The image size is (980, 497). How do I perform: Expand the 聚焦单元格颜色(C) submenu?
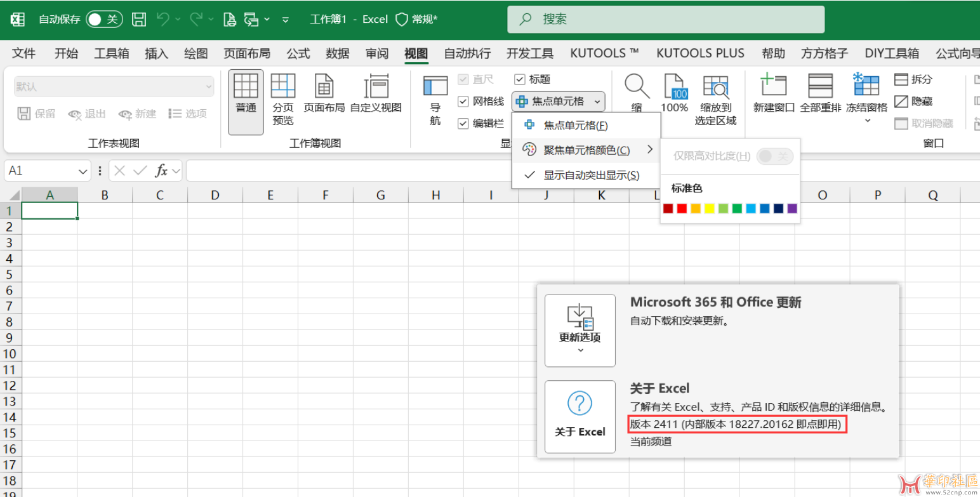pos(586,150)
